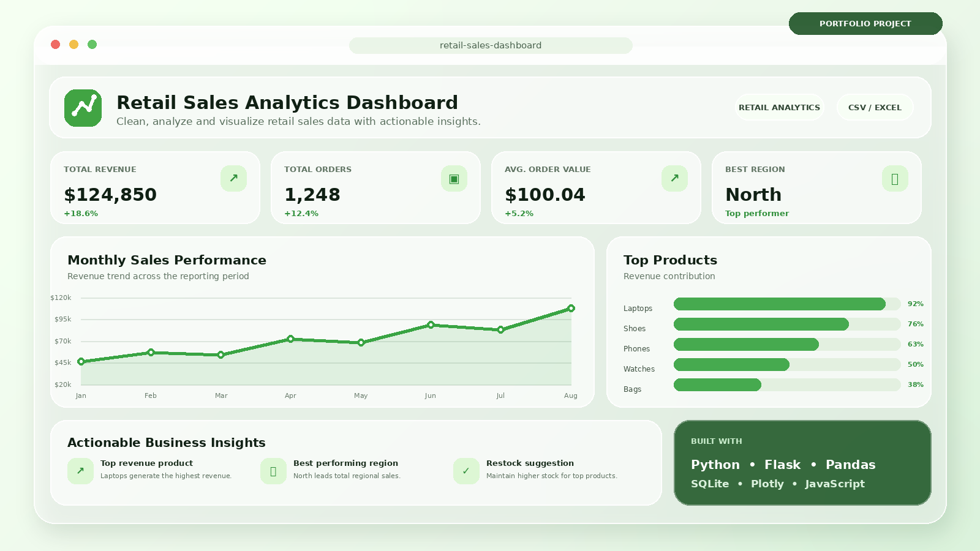Click the Top revenue product insight title

click(146, 463)
